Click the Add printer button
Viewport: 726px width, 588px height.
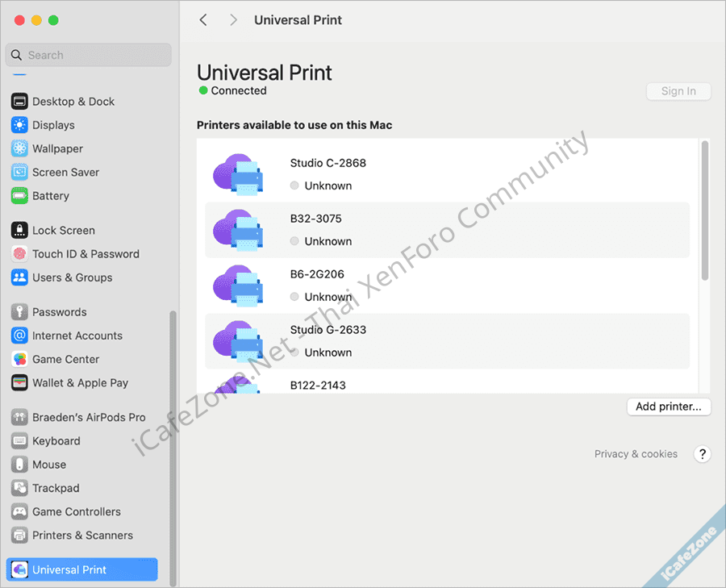(x=669, y=407)
